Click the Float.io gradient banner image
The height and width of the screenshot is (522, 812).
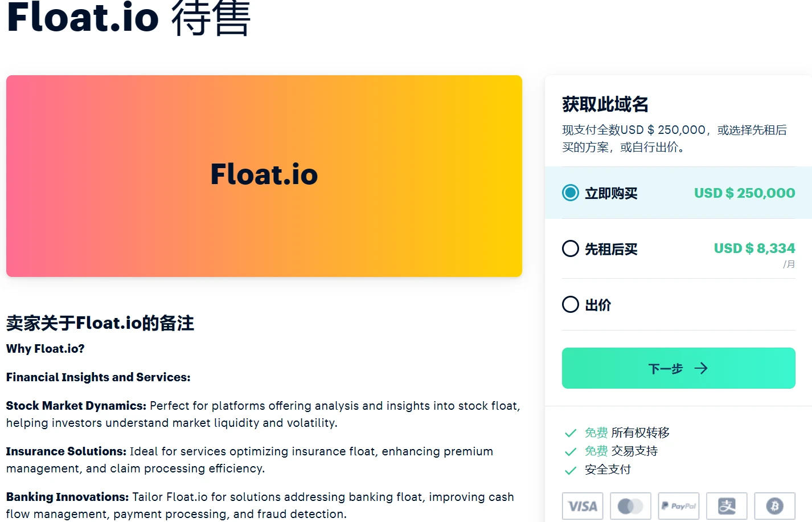[264, 176]
